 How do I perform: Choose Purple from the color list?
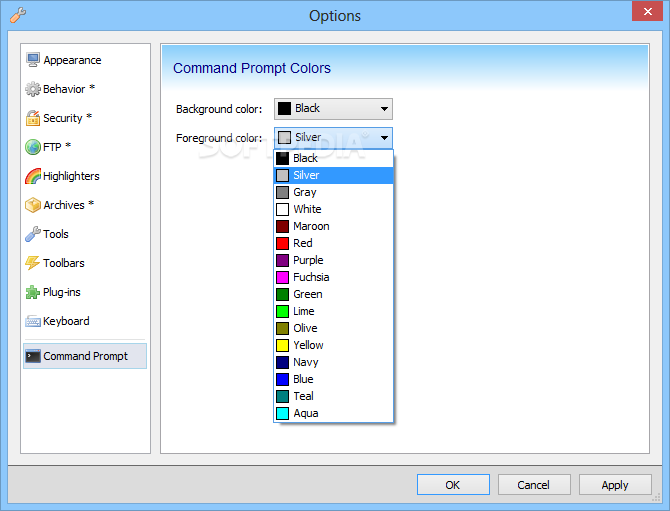click(x=333, y=260)
